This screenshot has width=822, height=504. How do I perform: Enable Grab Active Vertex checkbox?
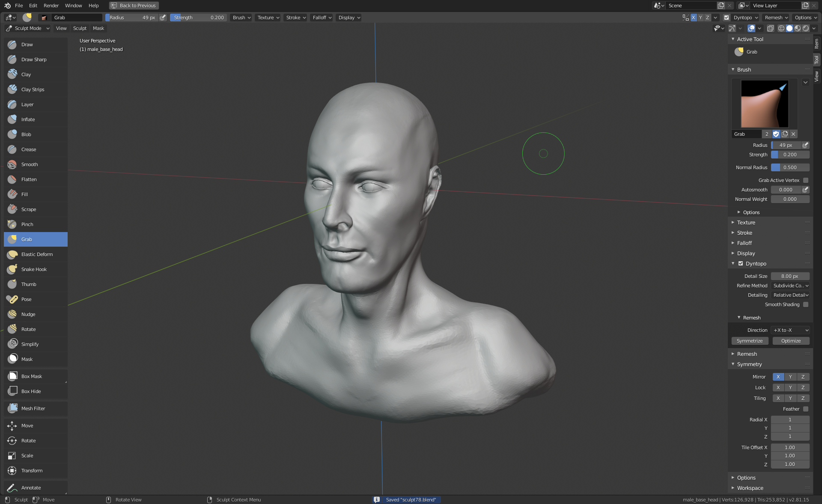806,180
